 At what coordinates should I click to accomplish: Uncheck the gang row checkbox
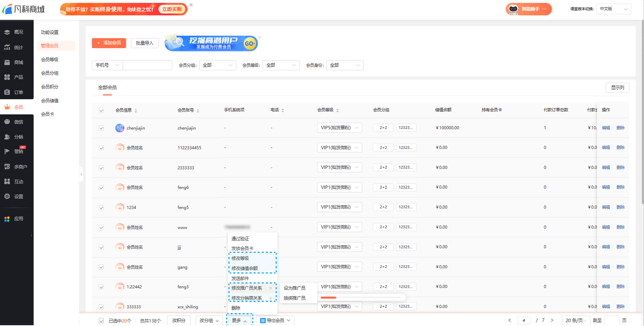[x=101, y=267]
